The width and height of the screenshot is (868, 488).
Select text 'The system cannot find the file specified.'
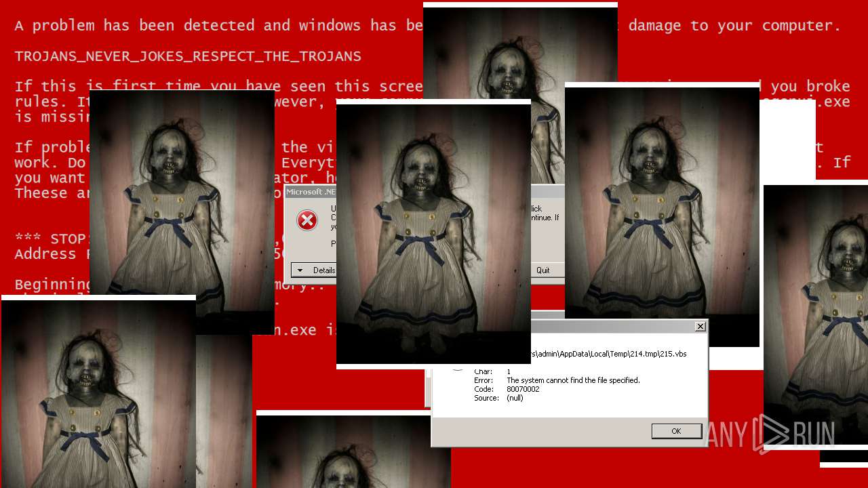[573, 380]
